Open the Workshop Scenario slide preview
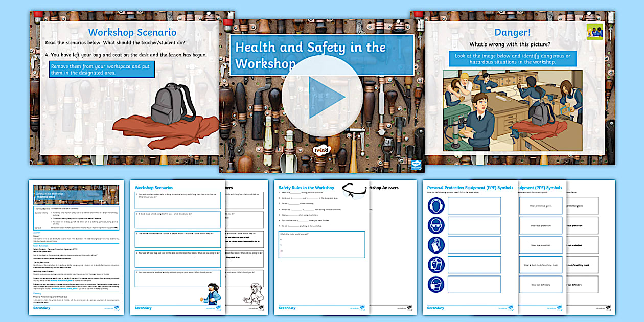The width and height of the screenshot is (644, 322). click(128, 87)
